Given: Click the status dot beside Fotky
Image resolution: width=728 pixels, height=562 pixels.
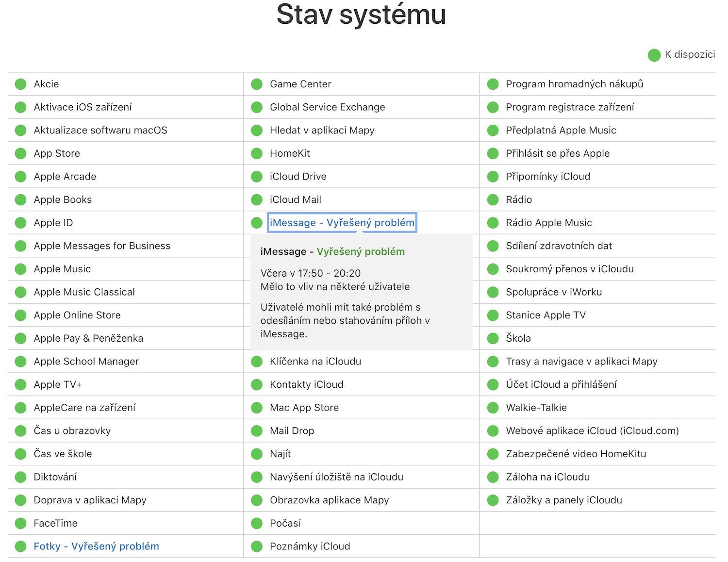Looking at the screenshot, I should tap(20, 547).
